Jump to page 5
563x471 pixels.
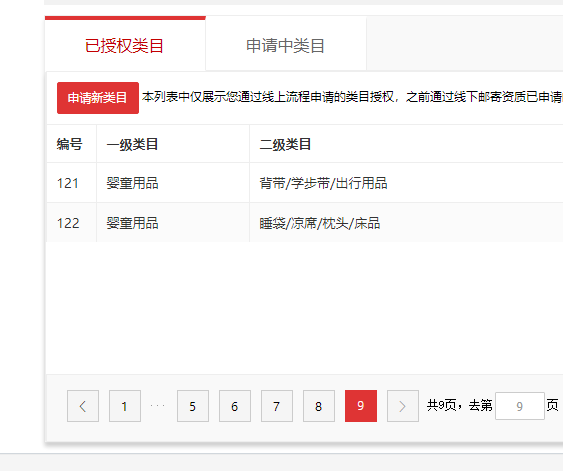(x=193, y=406)
